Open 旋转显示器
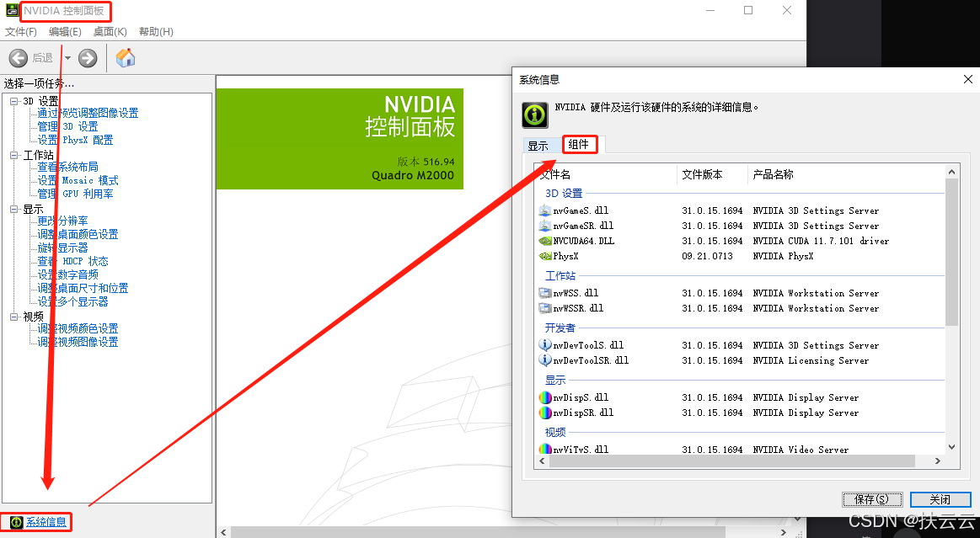This screenshot has height=538, width=980. [x=62, y=248]
